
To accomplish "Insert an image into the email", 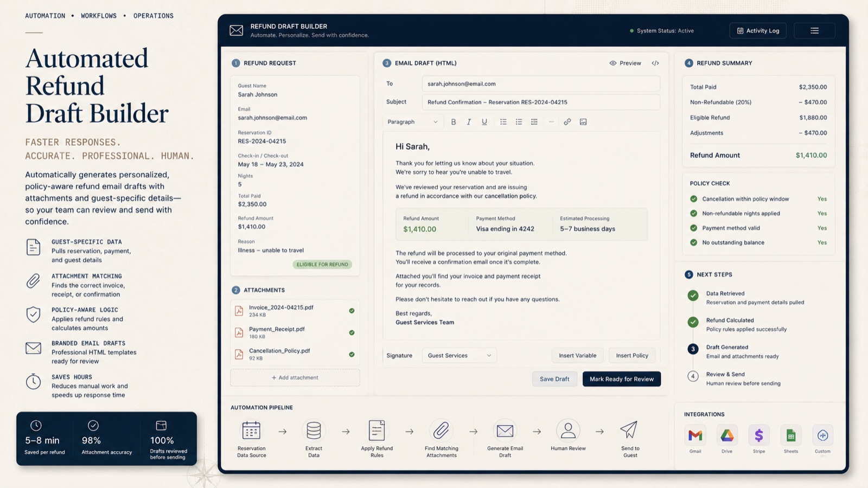I will 583,122.
